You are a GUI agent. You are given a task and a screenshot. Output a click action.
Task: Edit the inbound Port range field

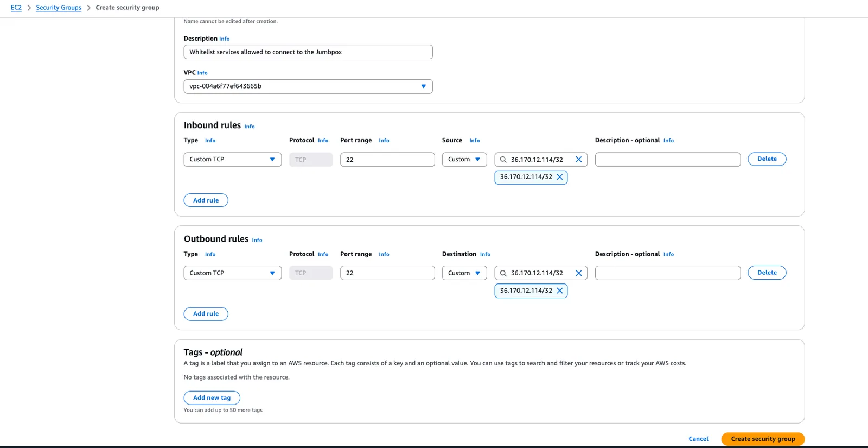(x=387, y=160)
